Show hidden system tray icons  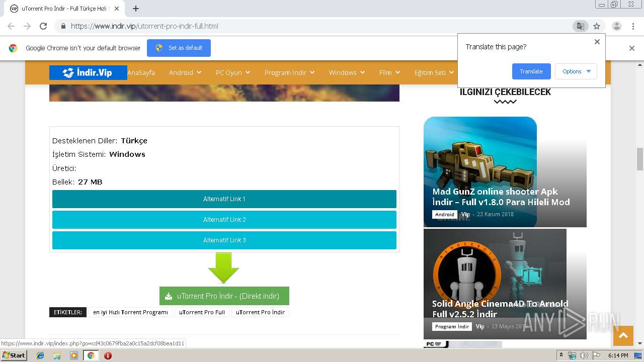coord(561,355)
